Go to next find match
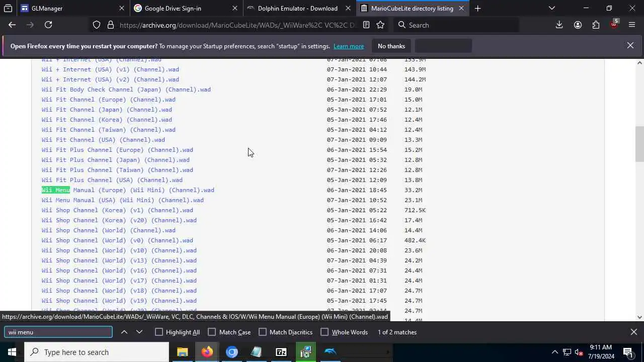This screenshot has width=644, height=362. (139, 332)
